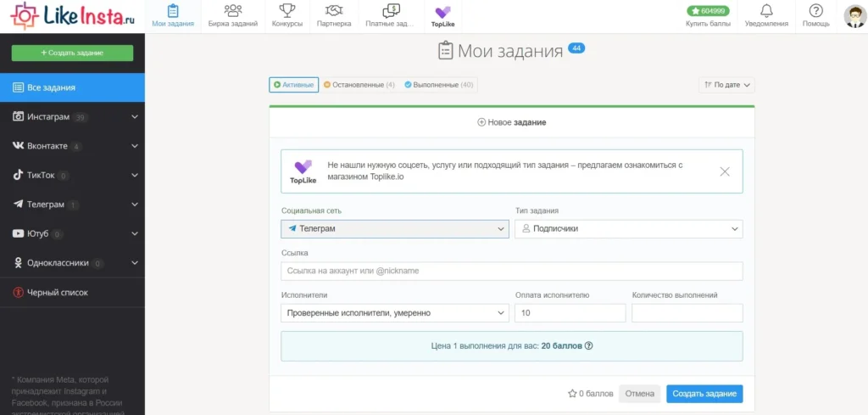Select the Активные filter
The height and width of the screenshot is (415, 868).
294,85
